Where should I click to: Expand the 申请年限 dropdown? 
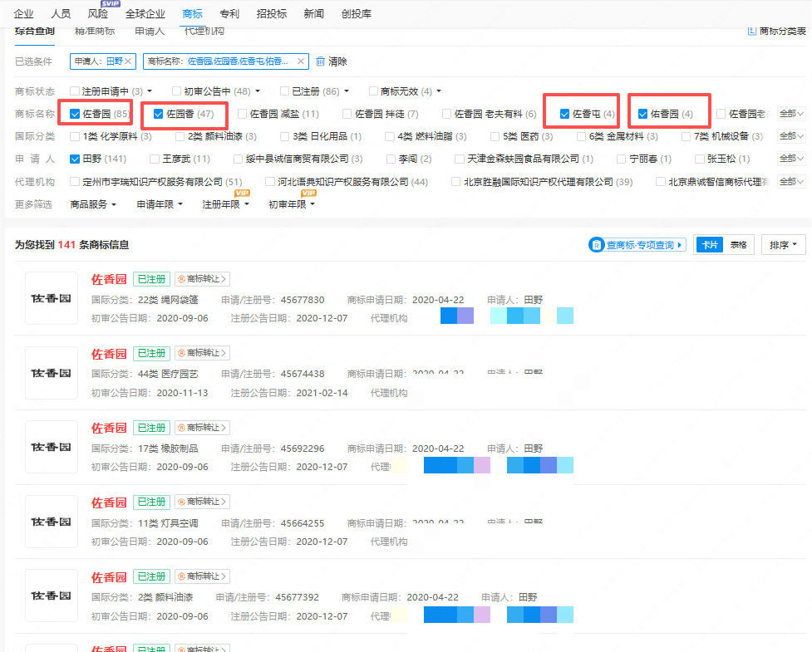pos(160,203)
